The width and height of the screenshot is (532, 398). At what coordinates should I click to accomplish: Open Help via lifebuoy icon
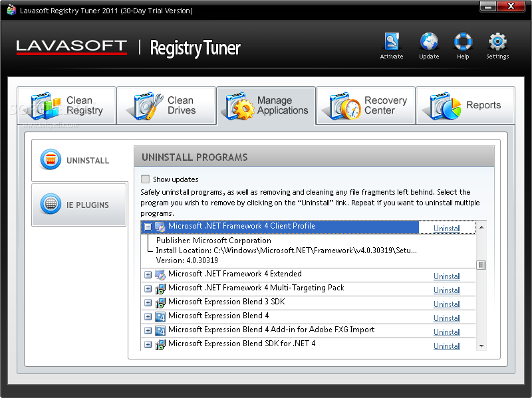coord(463,42)
